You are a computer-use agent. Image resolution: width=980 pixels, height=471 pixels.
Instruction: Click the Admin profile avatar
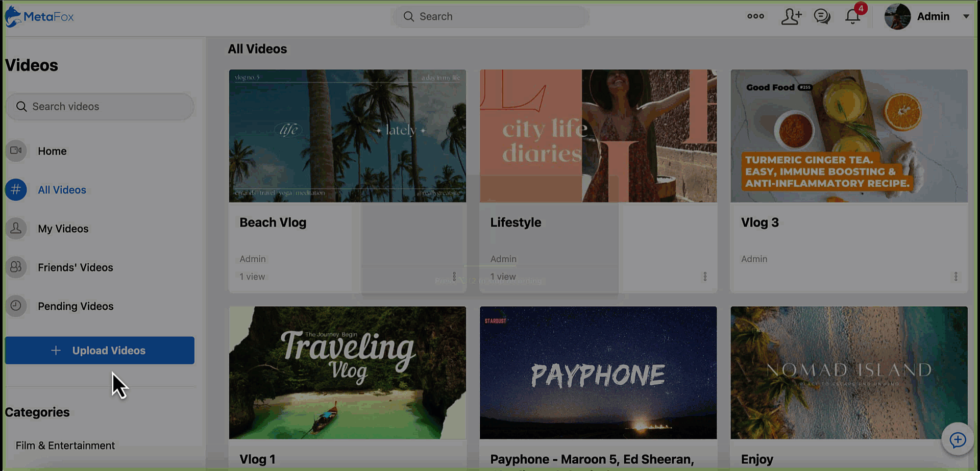pos(897,16)
